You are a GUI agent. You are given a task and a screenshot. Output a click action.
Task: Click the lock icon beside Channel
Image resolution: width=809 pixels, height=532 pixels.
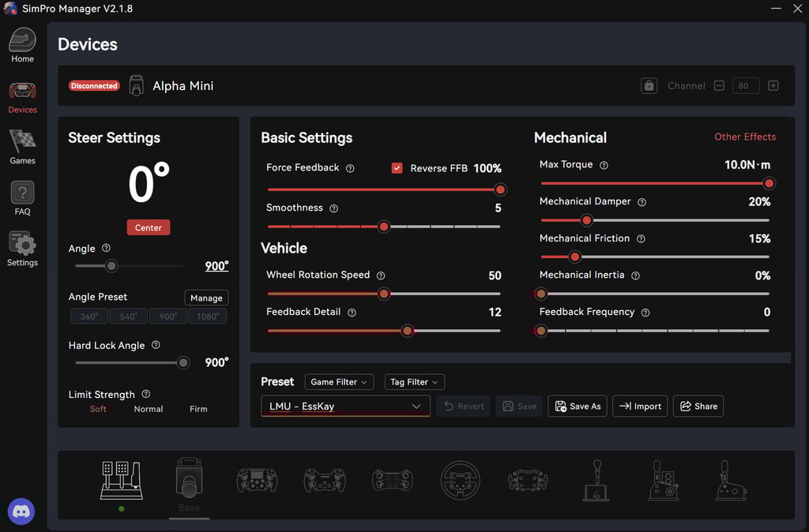tap(649, 85)
